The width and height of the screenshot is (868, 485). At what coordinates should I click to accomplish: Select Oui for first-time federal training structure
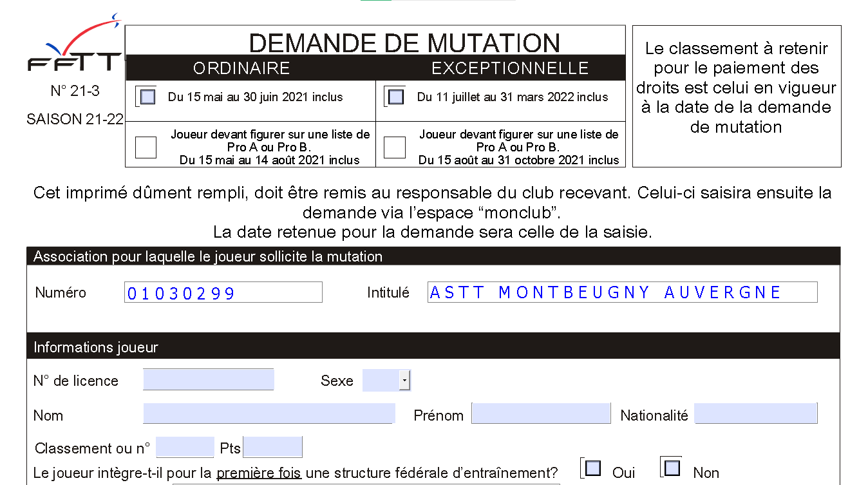click(593, 468)
